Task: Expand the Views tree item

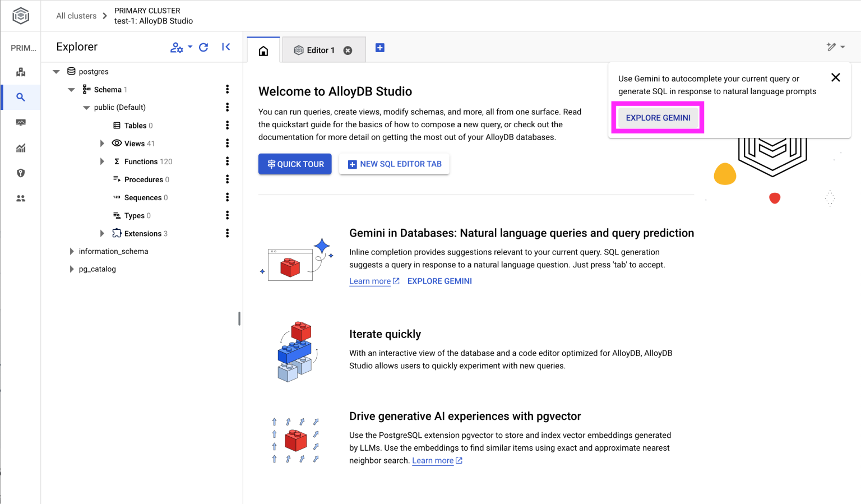Action: pos(102,143)
